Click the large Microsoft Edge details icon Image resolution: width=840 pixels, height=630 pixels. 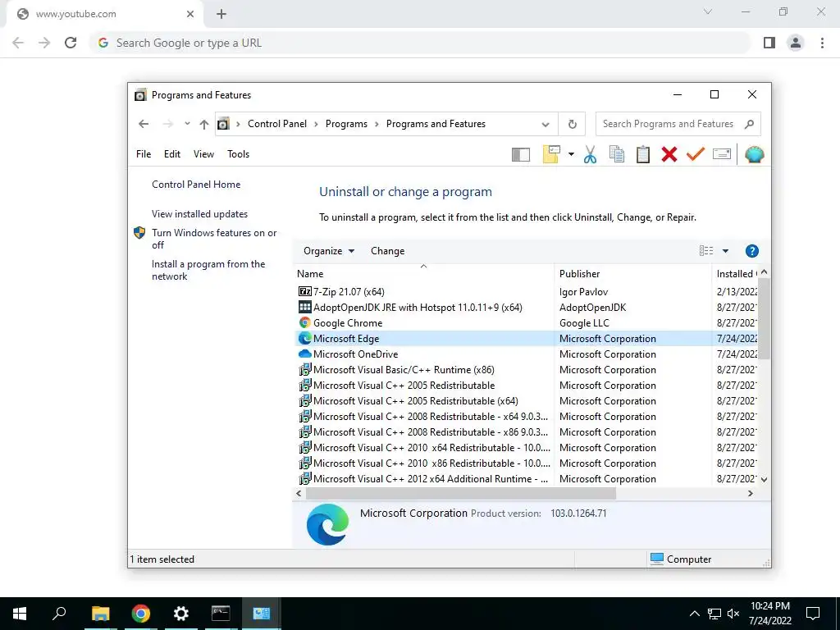click(x=327, y=524)
